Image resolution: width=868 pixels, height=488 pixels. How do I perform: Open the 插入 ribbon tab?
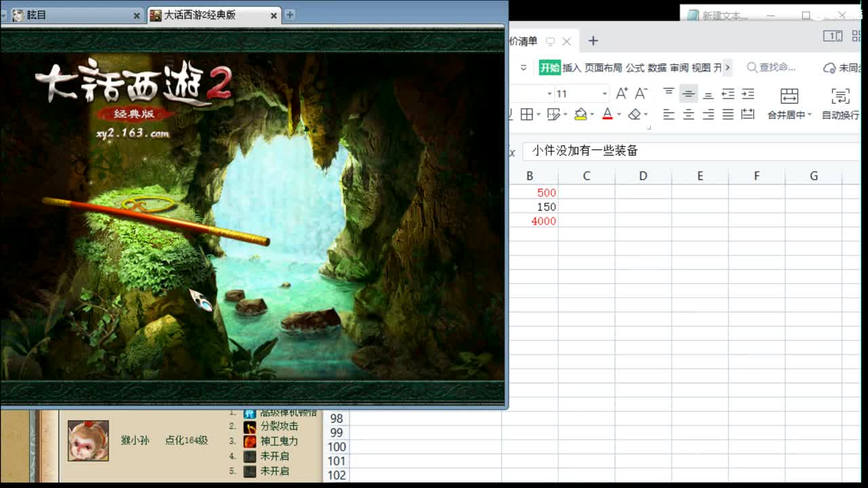[x=572, y=68]
